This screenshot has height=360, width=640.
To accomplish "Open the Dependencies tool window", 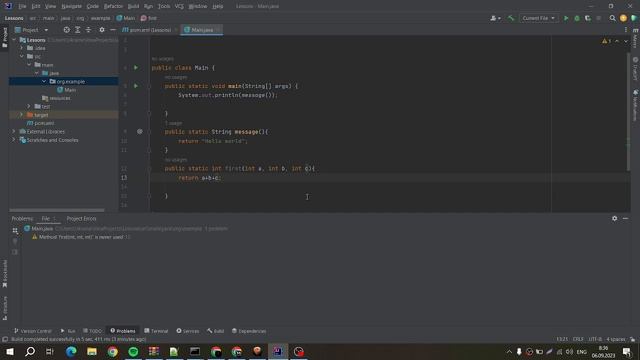I will (x=249, y=331).
